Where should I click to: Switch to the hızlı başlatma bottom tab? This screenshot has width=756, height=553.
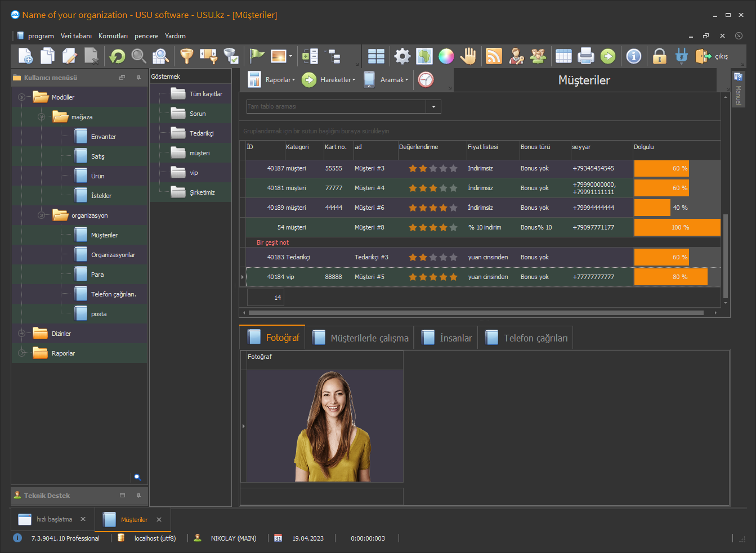[x=54, y=519]
